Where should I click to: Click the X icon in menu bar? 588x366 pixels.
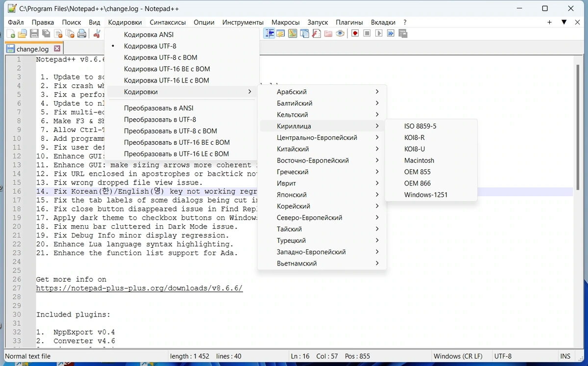pos(578,22)
